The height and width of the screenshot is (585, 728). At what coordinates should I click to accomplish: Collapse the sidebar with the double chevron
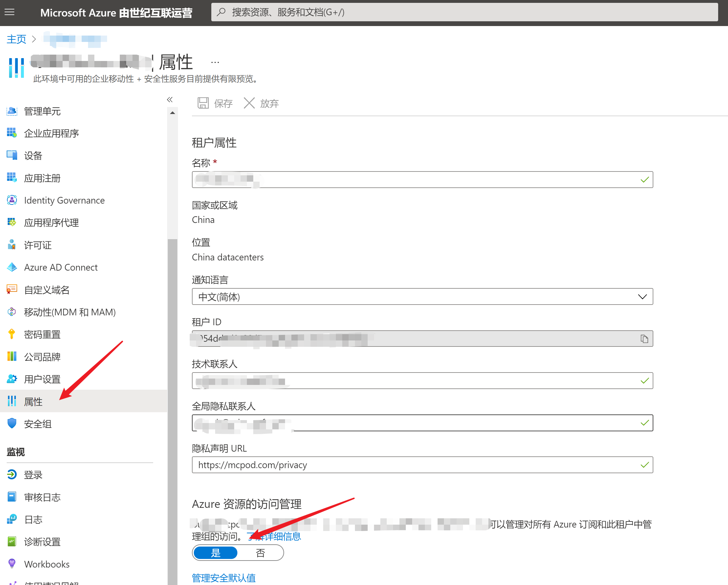point(170,100)
